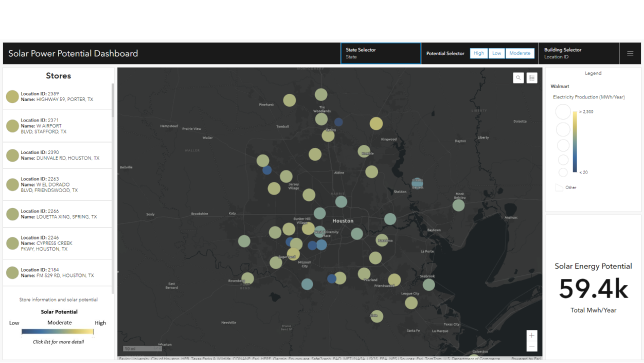Click the map scale bar

point(142,349)
